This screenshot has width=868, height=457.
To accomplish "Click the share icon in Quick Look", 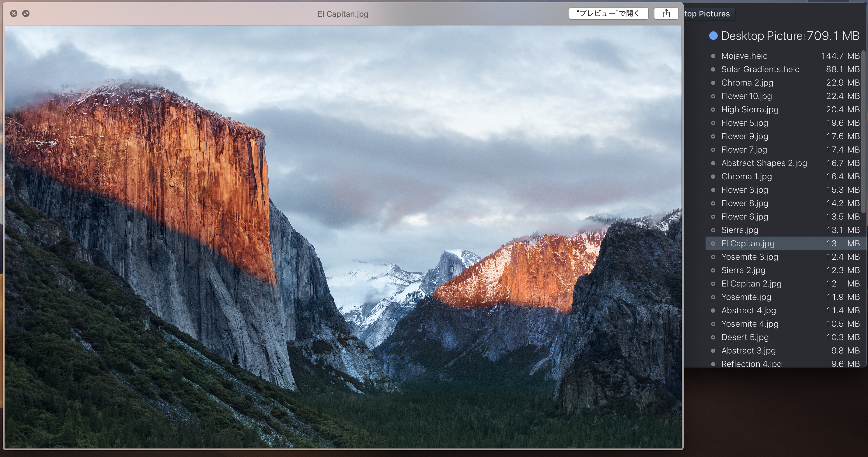I will [666, 13].
